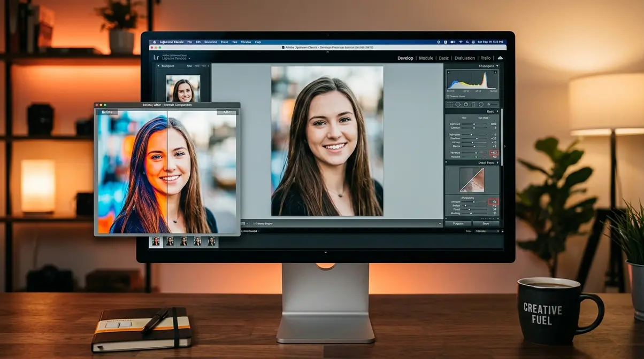Adjust the Exposure slider

[x=474, y=124]
